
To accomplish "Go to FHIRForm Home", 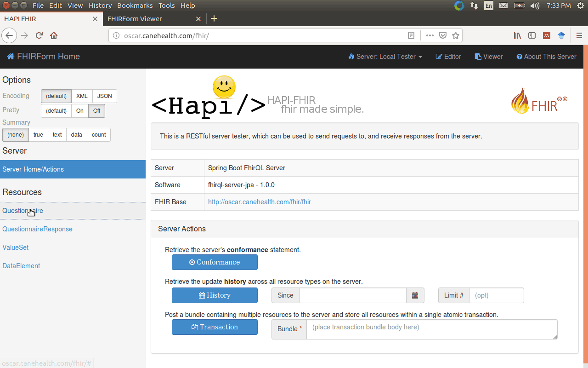I will point(44,57).
